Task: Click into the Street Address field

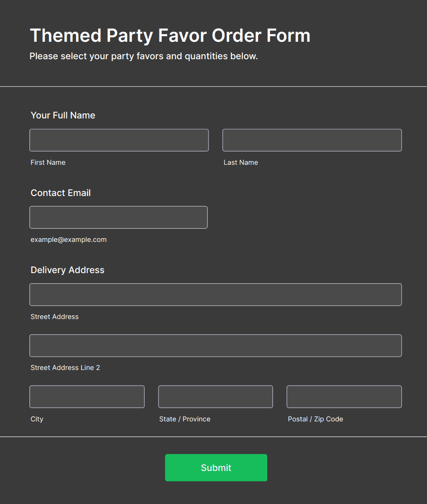Action: pyautogui.click(x=215, y=294)
